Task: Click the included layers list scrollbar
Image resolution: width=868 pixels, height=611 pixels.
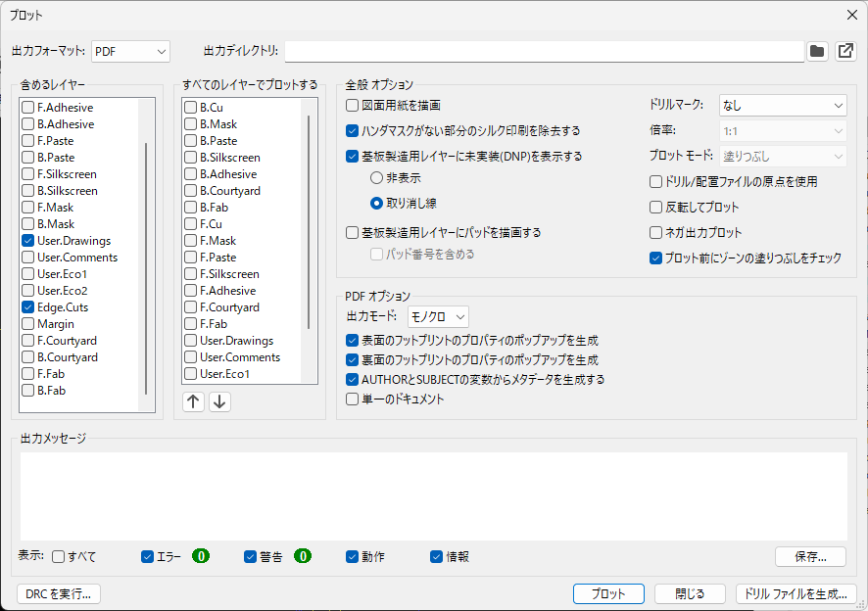Action: pos(146,264)
